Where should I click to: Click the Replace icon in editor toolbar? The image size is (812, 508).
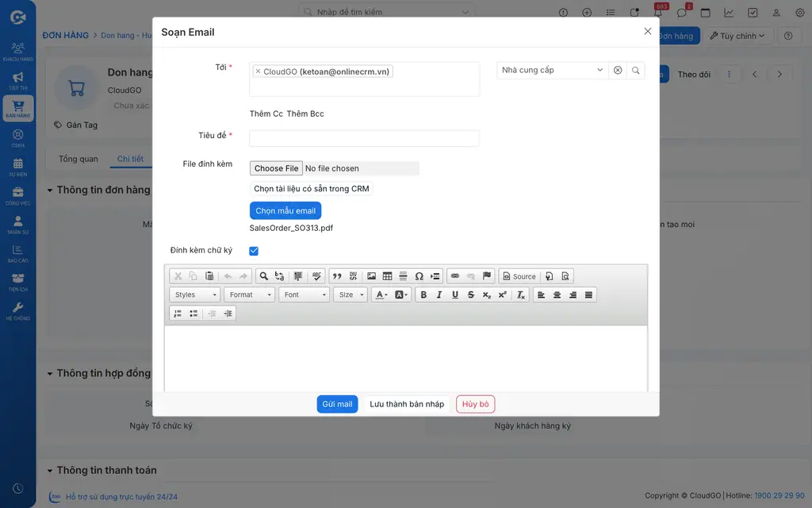click(280, 276)
